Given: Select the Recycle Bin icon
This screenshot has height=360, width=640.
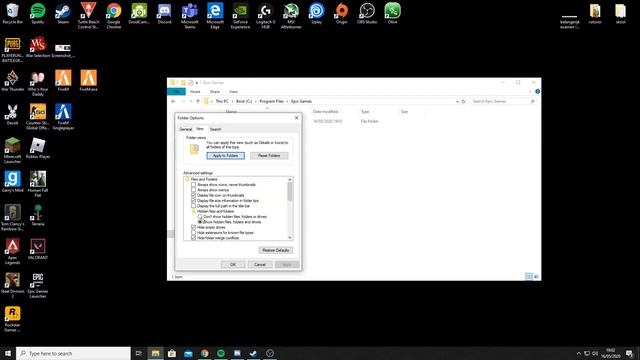Looking at the screenshot, I should click(x=13, y=13).
